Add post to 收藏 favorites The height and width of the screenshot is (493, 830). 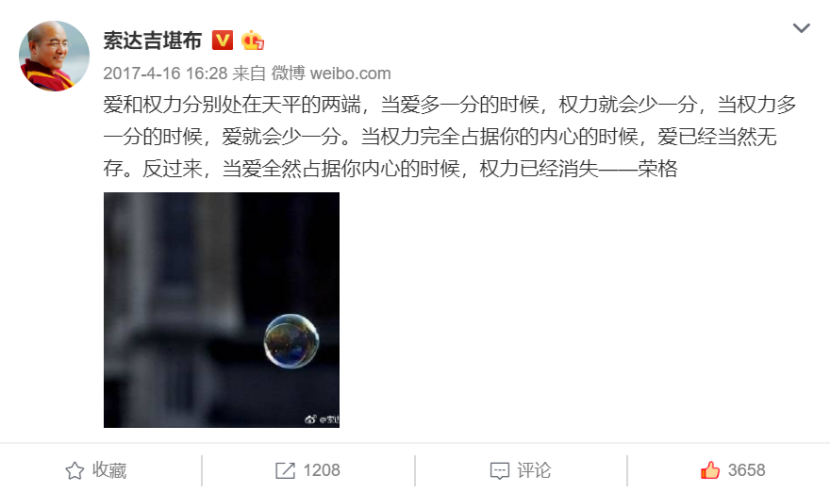click(x=96, y=470)
